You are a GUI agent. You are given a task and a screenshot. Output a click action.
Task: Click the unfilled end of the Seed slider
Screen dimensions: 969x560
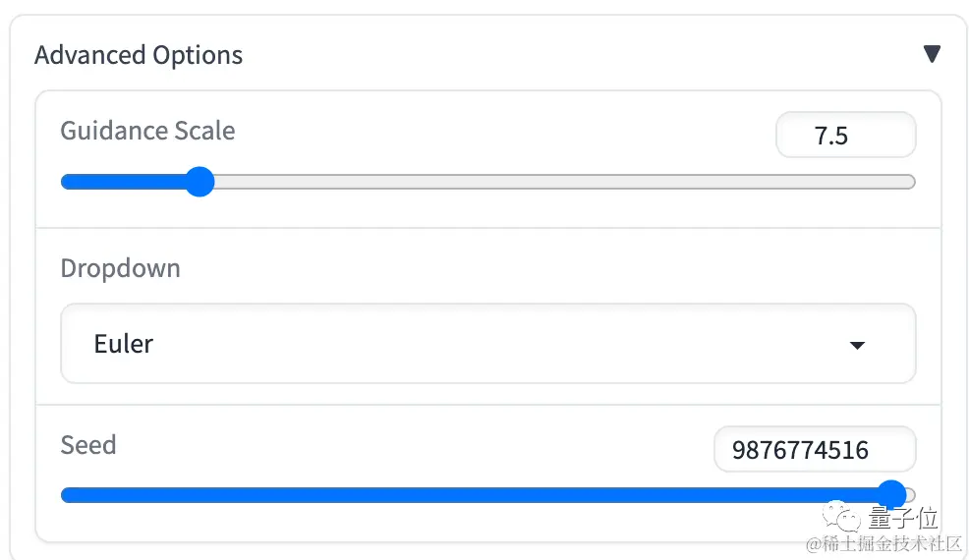coord(911,495)
